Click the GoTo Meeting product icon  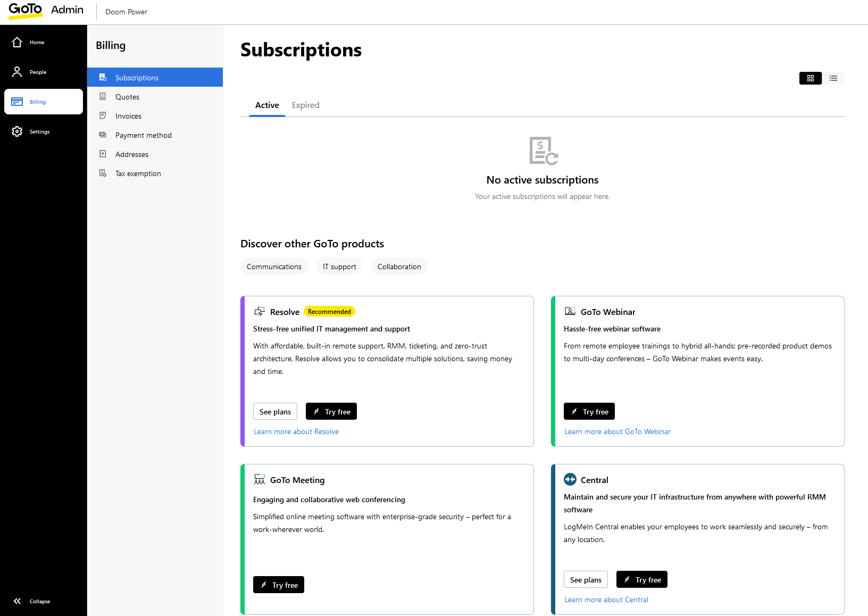pyautogui.click(x=260, y=479)
